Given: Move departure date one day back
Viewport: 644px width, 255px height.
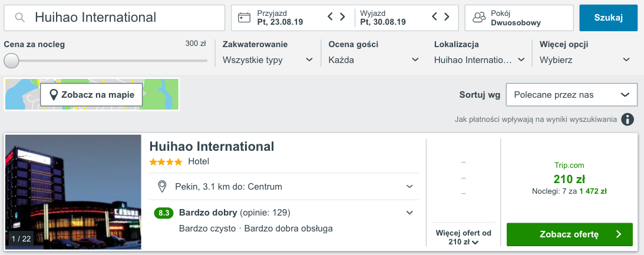Looking at the screenshot, I should tap(435, 17).
